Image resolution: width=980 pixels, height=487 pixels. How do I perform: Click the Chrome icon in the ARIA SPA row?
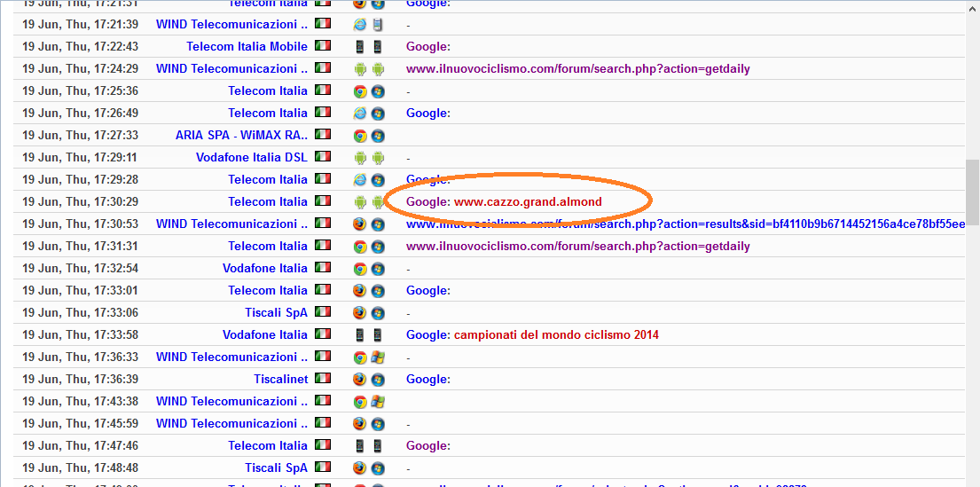(359, 136)
